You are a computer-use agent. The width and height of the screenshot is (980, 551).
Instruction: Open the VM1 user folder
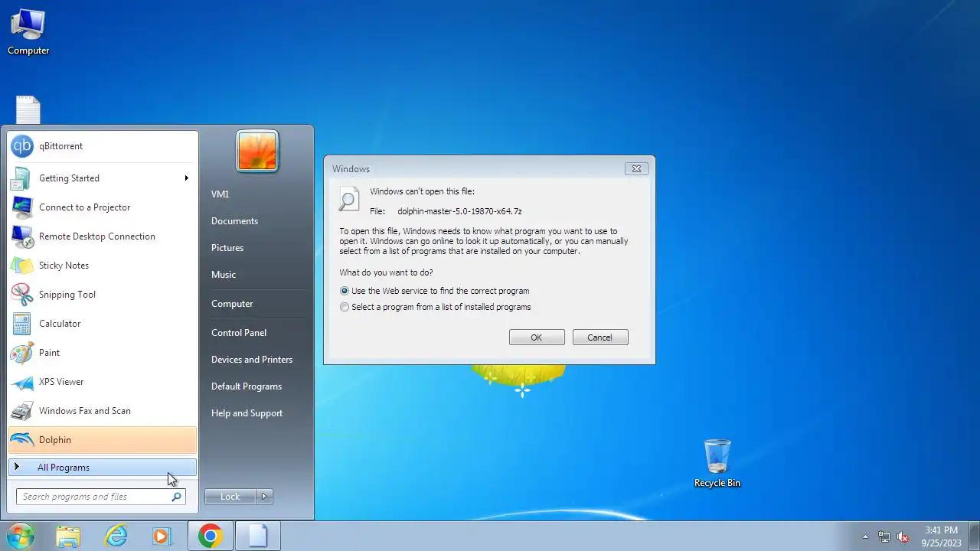point(220,194)
